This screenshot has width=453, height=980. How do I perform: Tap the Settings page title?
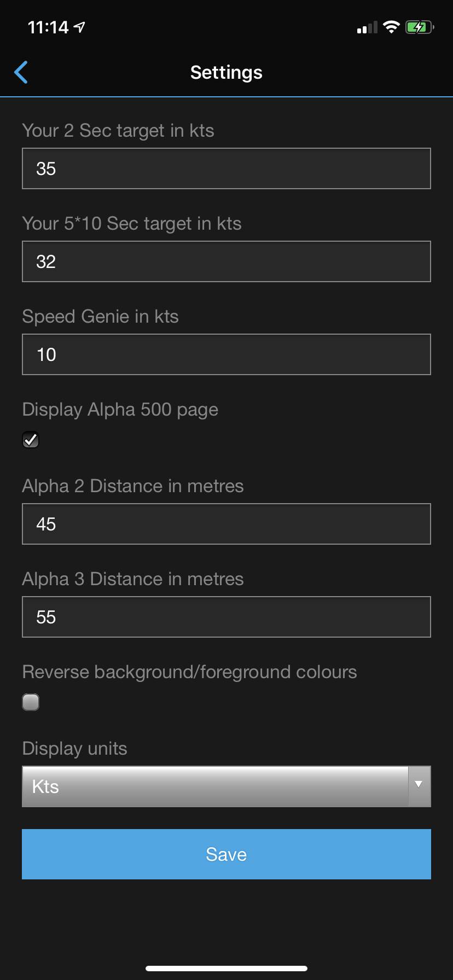click(x=226, y=72)
